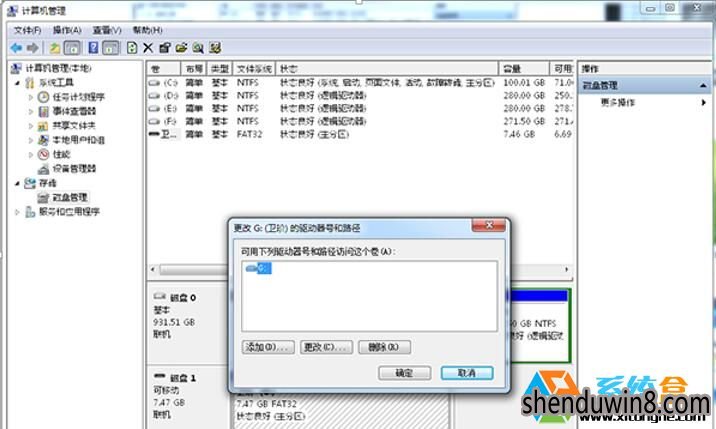Open the 操作(A) menu
This screenshot has height=429, width=716.
67,30
